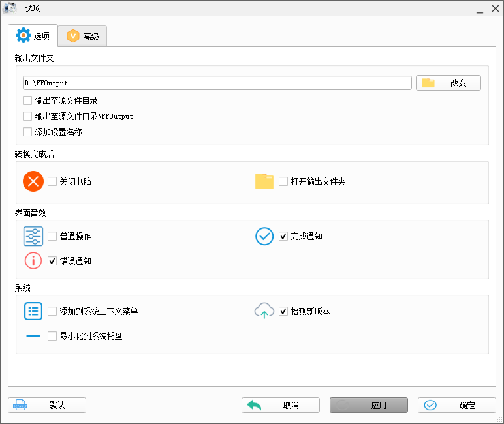Close the 选项 dialog window
Screen dimensions: 504x424
point(496,8)
